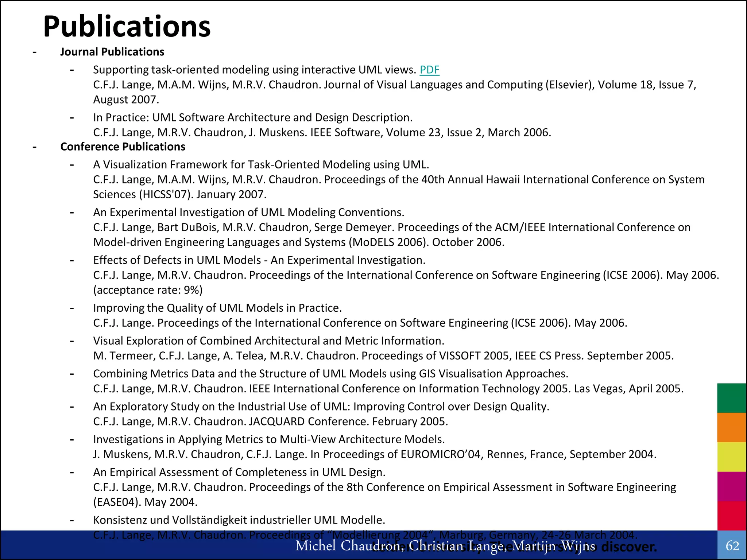
Task: Click the magenta color block on the right
Action: point(731,486)
